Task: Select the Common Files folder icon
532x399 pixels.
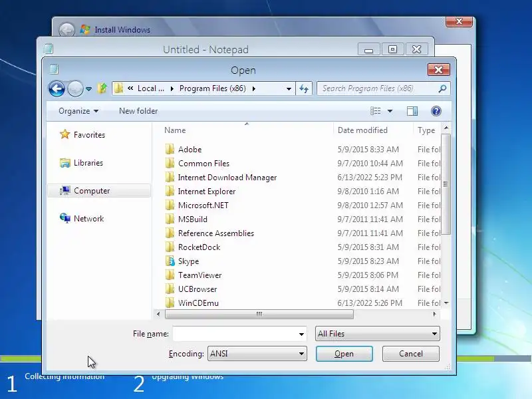Action: point(170,163)
